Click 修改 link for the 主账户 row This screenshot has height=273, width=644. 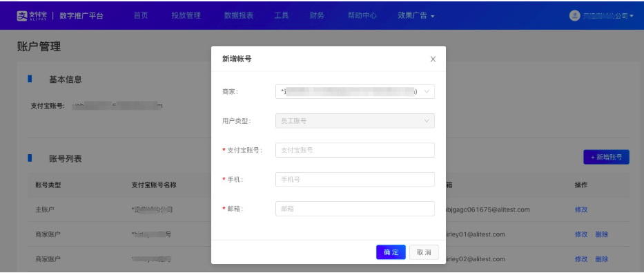[x=581, y=209]
